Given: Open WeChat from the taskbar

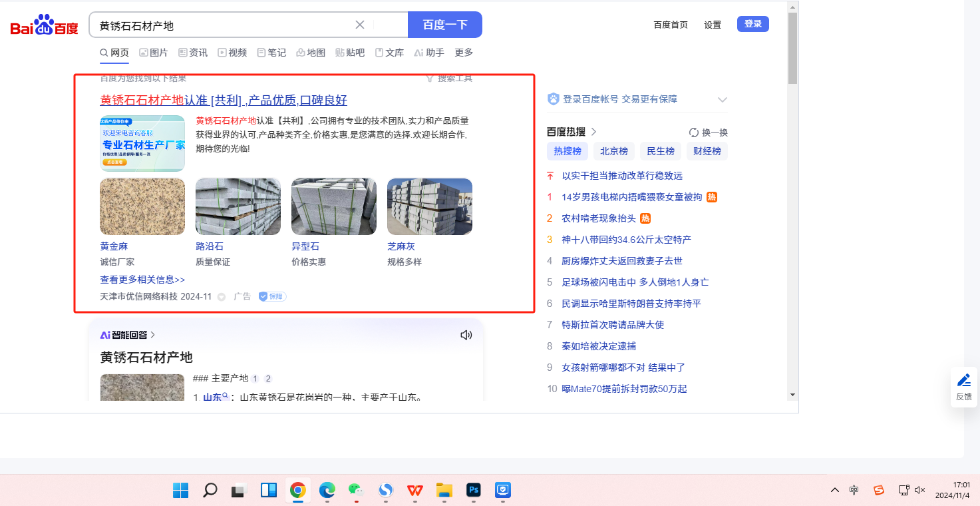Looking at the screenshot, I should click(356, 491).
